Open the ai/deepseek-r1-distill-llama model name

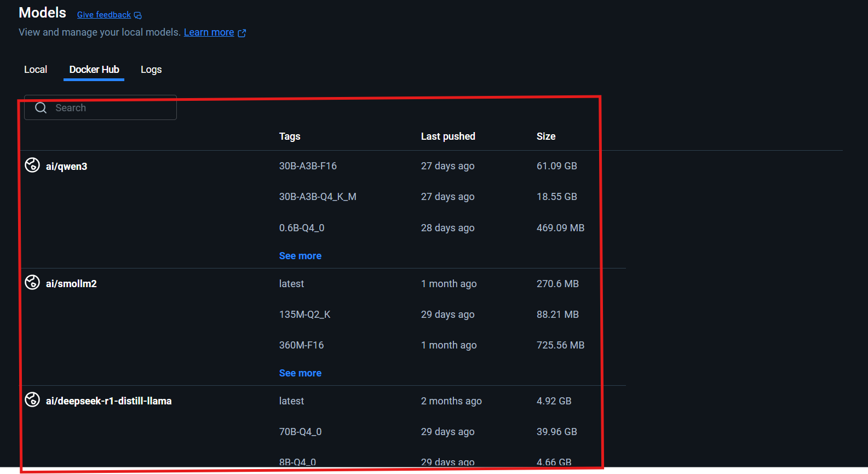109,401
